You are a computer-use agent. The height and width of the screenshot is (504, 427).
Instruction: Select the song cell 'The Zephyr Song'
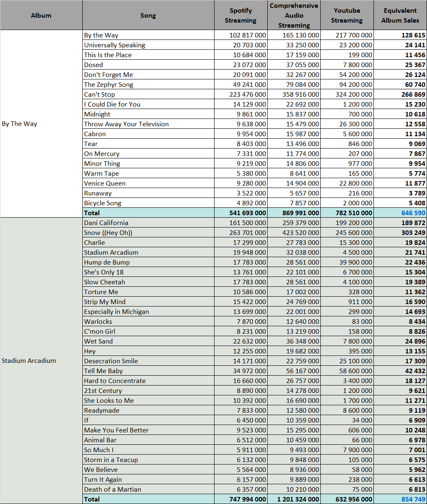[x=148, y=84]
